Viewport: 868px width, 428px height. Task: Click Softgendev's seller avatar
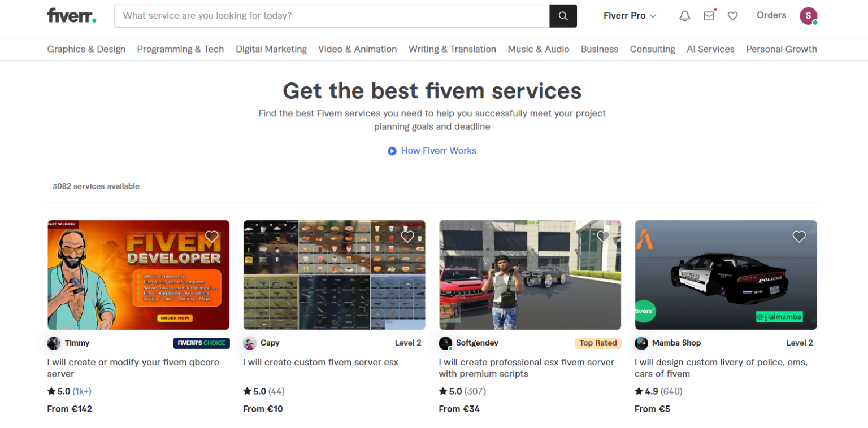click(x=445, y=343)
